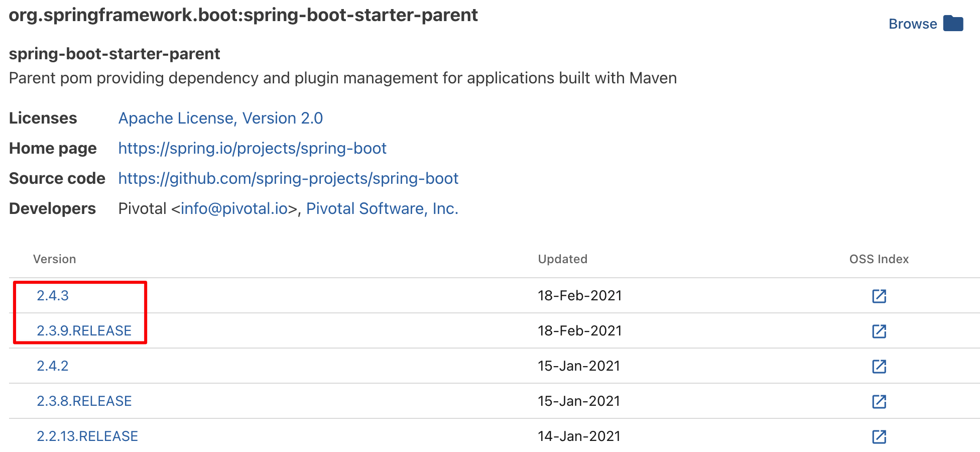The image size is (980, 452).
Task: Click the Developers label
Action: point(53,208)
